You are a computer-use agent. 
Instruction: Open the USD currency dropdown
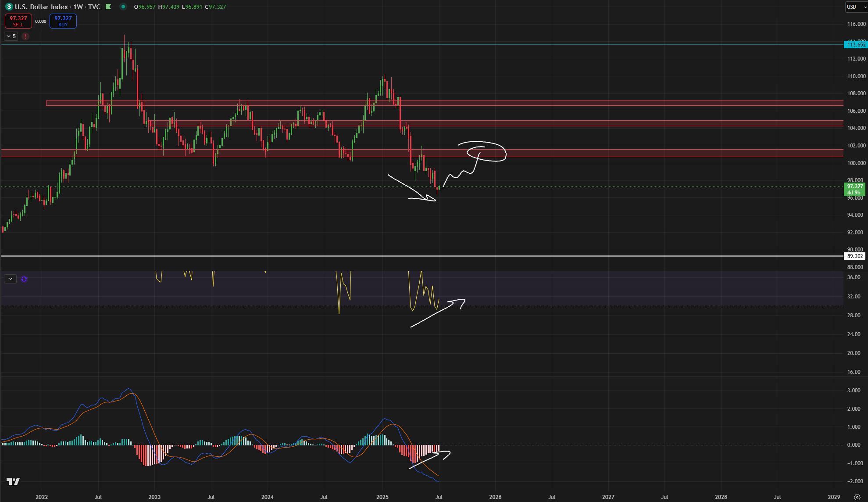(856, 7)
